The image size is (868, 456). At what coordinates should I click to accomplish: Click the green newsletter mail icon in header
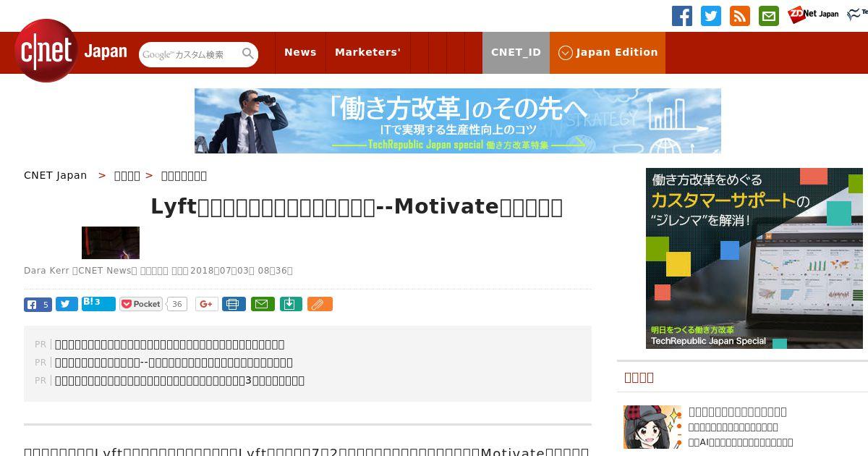coord(769,16)
